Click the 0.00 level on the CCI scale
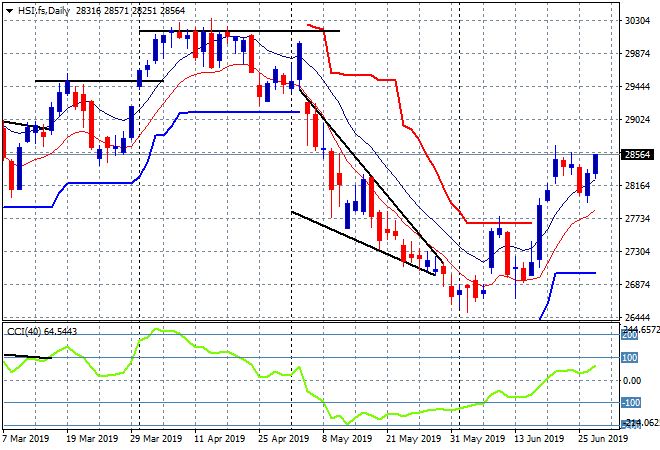 (x=632, y=381)
